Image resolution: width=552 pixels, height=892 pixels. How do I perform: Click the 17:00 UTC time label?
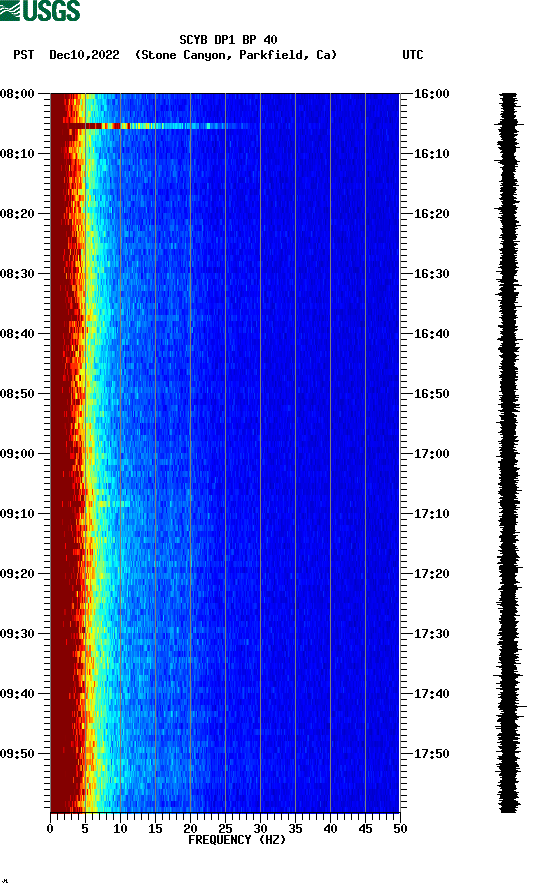point(431,454)
